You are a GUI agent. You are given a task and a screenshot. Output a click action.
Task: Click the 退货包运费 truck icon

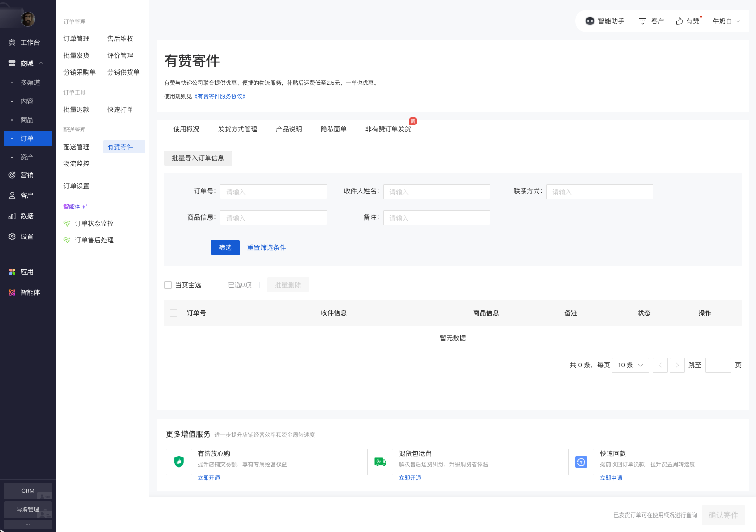pyautogui.click(x=380, y=462)
